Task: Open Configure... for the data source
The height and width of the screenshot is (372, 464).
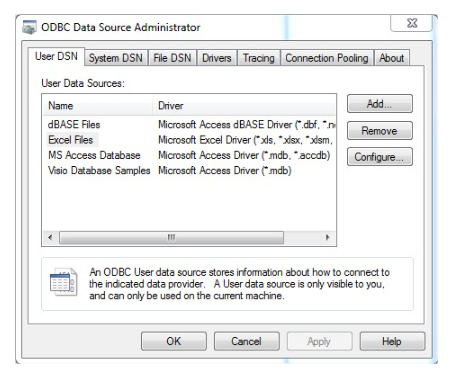Action: pyautogui.click(x=380, y=157)
